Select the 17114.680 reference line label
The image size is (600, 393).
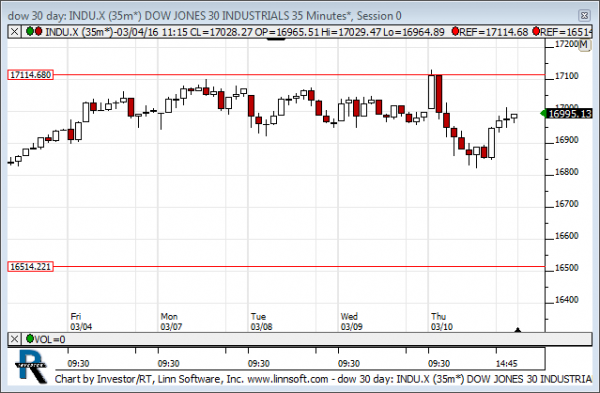(31, 75)
